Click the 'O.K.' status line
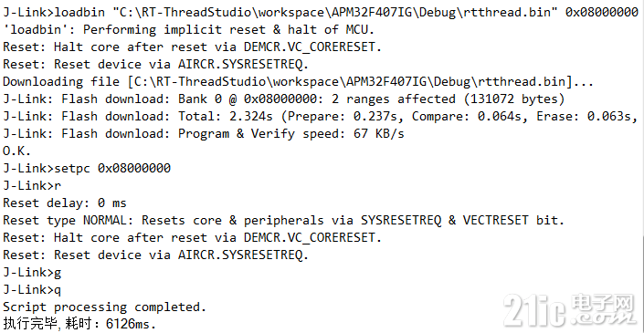 pyautogui.click(x=16, y=151)
